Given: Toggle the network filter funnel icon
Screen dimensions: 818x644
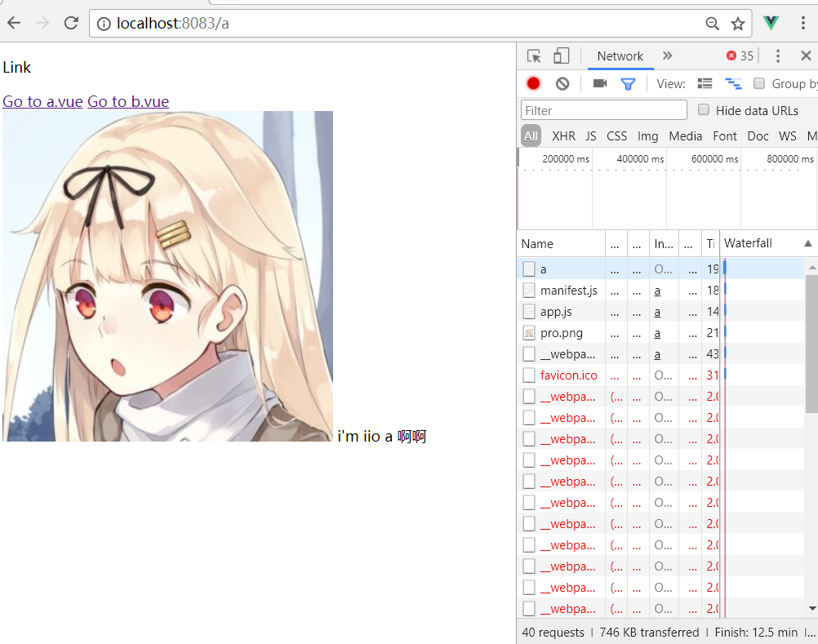Looking at the screenshot, I should coord(628,83).
